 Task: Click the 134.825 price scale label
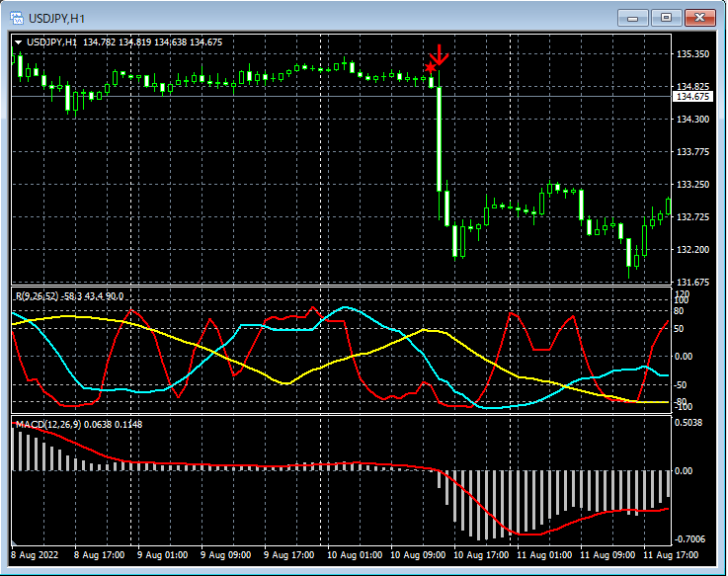(x=692, y=86)
